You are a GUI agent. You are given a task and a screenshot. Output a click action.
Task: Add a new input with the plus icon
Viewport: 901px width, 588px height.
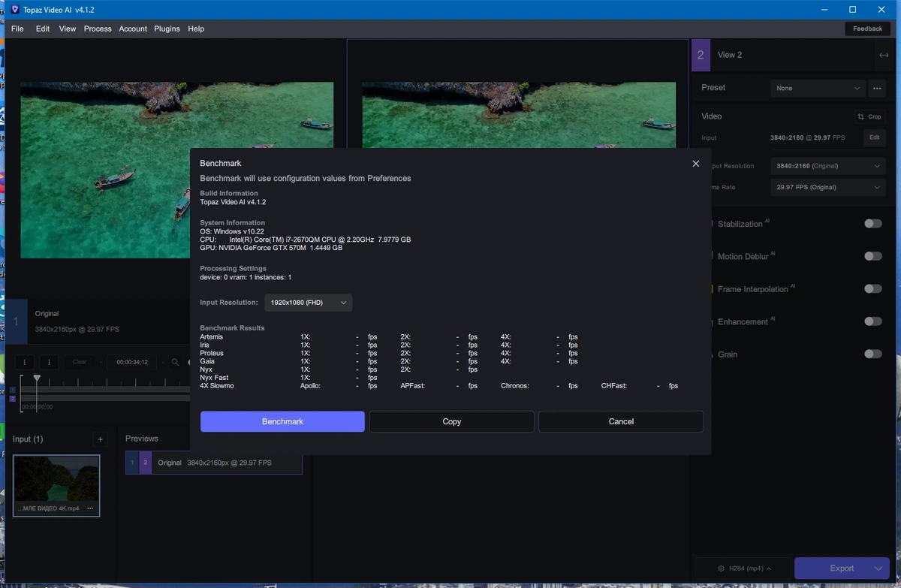pos(100,439)
